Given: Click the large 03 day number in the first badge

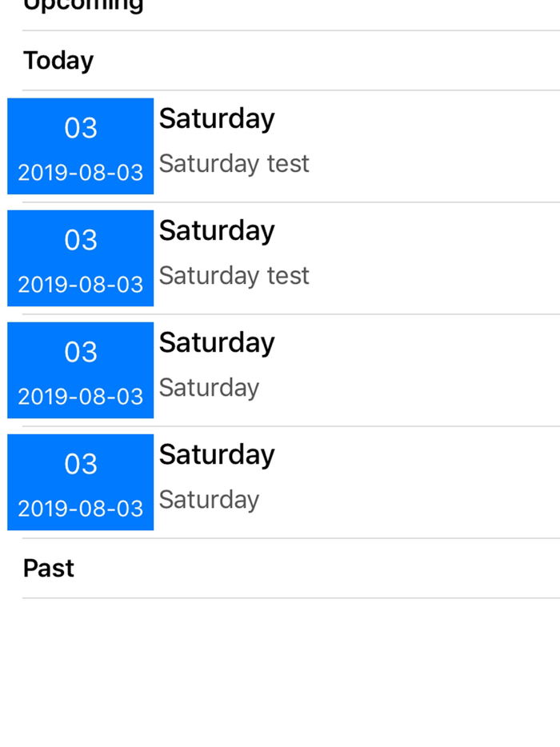Looking at the screenshot, I should 81,128.
